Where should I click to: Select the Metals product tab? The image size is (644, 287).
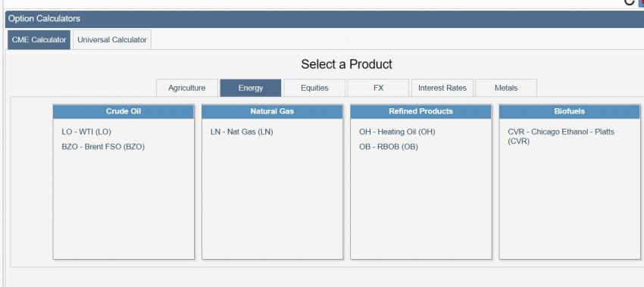click(506, 88)
